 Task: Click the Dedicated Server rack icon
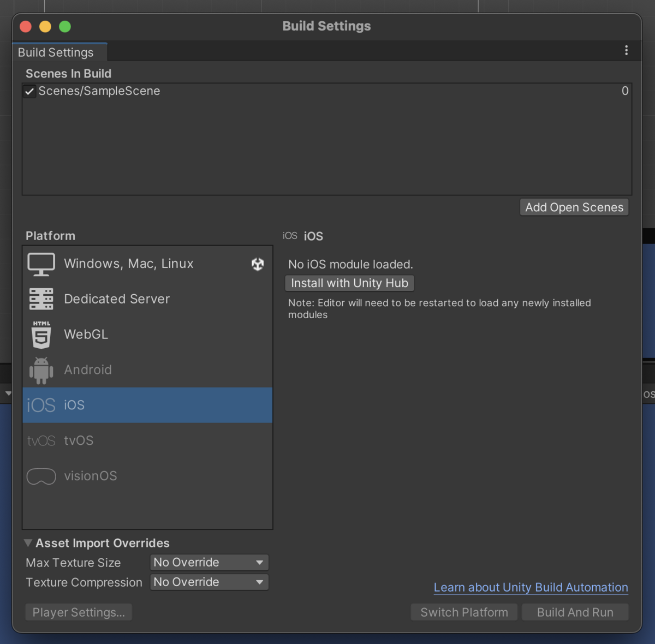(41, 299)
